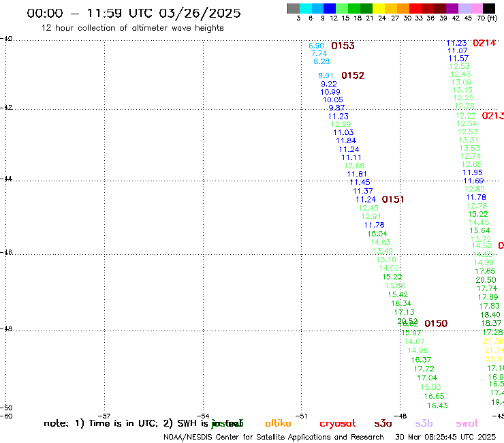The height and width of the screenshot is (443, 504).
Task: Click the wave height value '11.95'
Action: click(473, 172)
